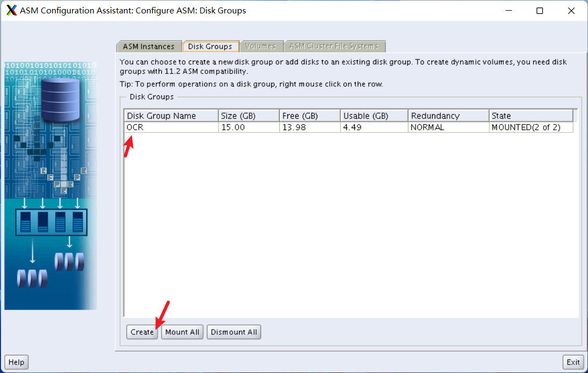
Task: Select the 4.49 usable cell
Action: click(374, 127)
